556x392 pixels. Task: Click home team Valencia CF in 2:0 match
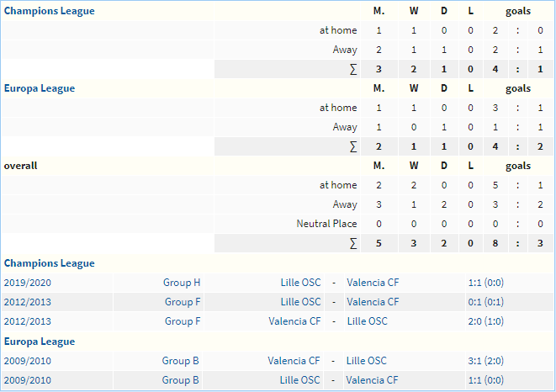(x=294, y=321)
